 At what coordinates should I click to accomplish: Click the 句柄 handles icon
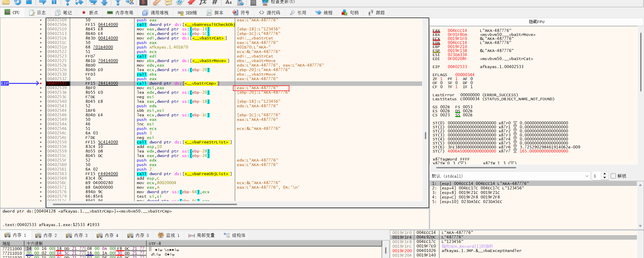tap(344, 13)
